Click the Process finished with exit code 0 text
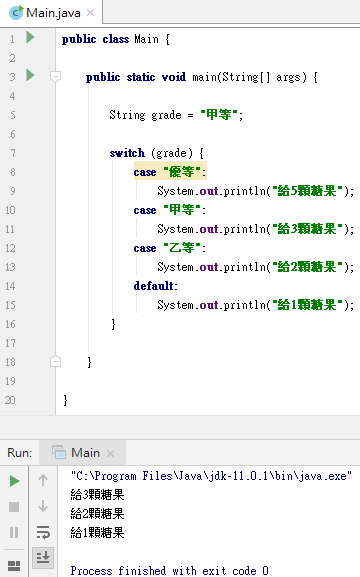The width and height of the screenshot is (360, 577). 170,570
